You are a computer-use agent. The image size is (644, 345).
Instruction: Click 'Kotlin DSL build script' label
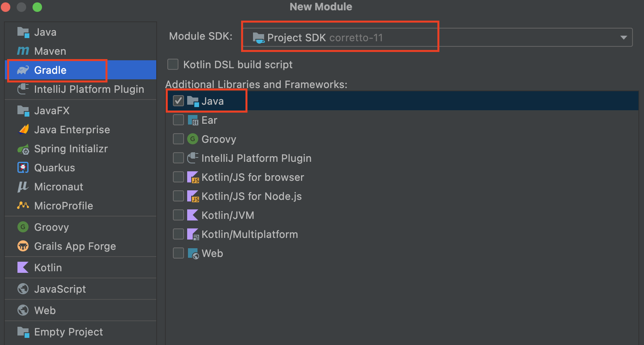238,65
